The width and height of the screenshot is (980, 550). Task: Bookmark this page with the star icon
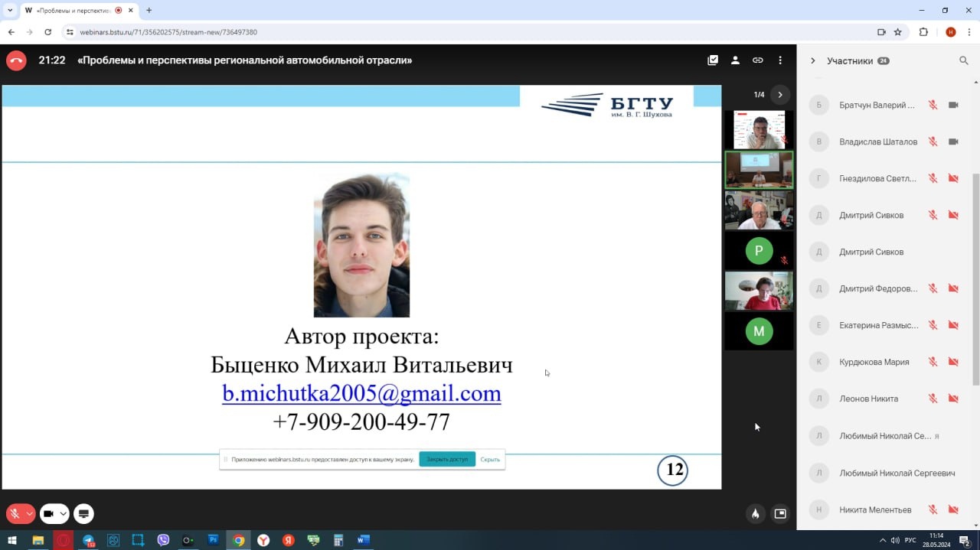tap(898, 32)
